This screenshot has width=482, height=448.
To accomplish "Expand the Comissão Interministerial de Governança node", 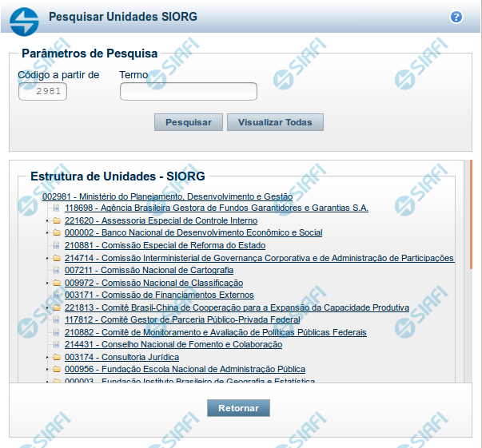I will (x=48, y=259).
